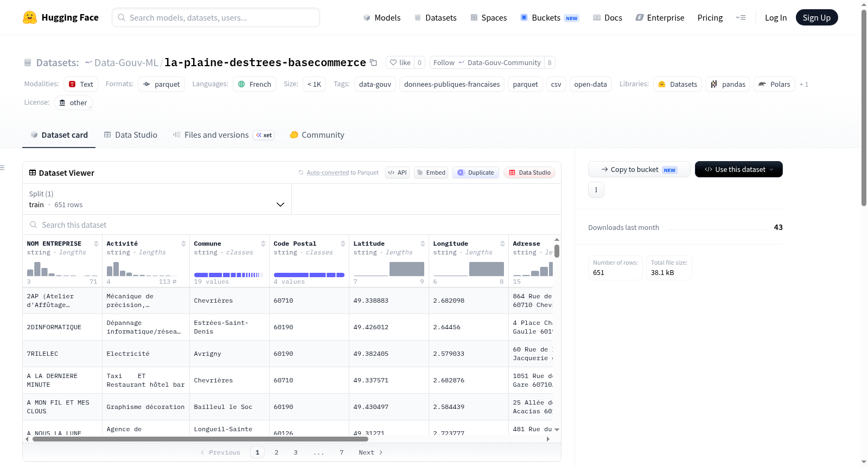Open Spaces in top navigation
This screenshot has width=868, height=467.
coord(489,17)
